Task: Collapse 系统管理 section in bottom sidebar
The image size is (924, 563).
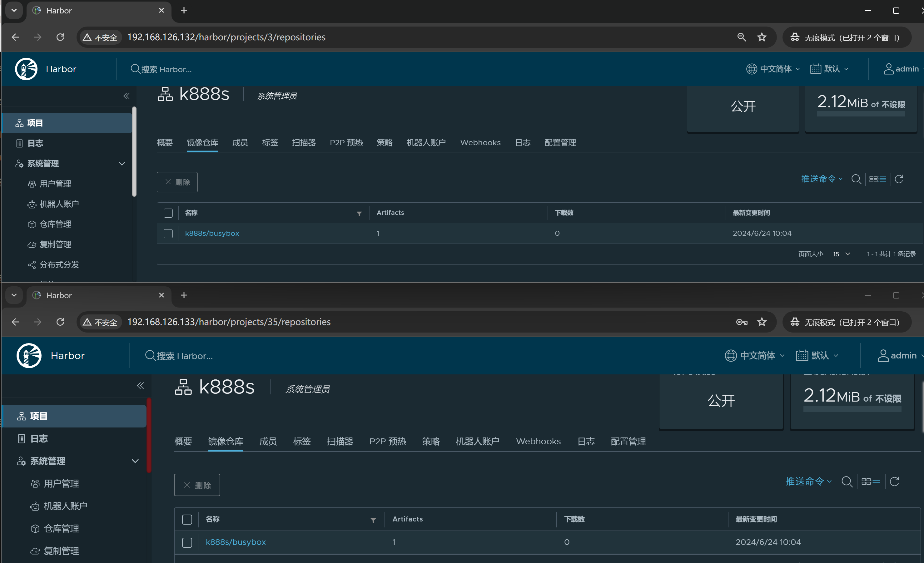Action: 135,461
